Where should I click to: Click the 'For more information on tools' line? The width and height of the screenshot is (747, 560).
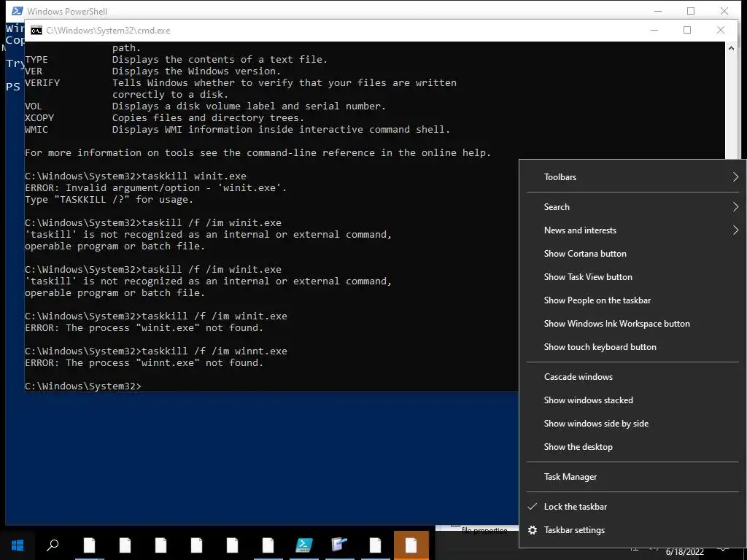pos(258,153)
